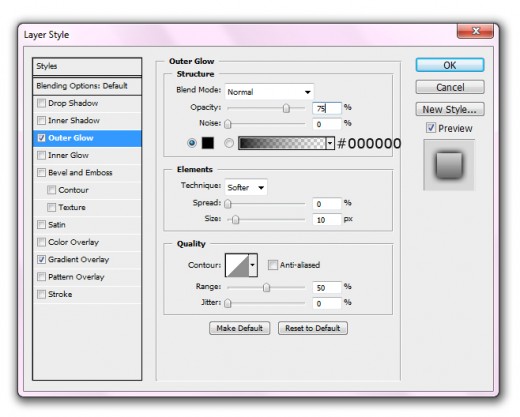Enable the Inner Shadow checkbox
520x417 pixels.
41,120
